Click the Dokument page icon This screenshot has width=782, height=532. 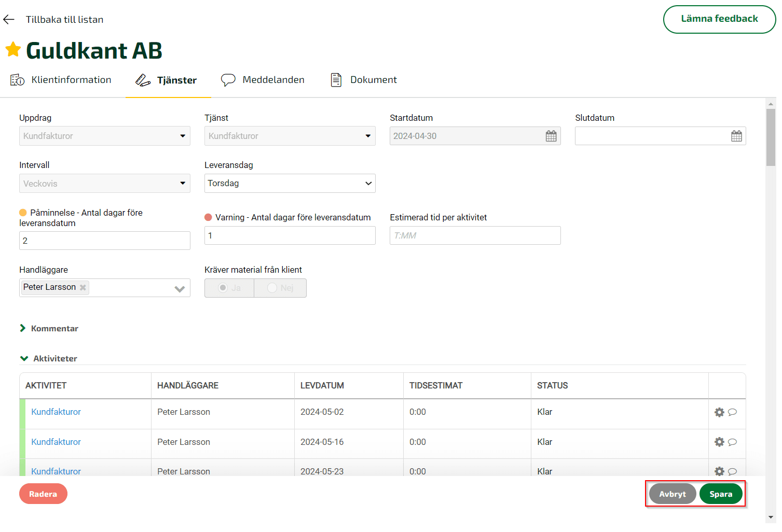[336, 80]
